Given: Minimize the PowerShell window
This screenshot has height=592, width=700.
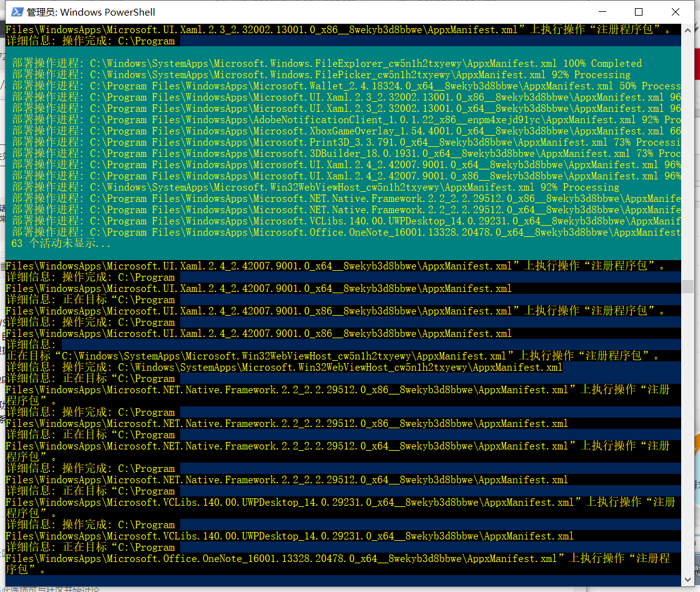Looking at the screenshot, I should (x=602, y=12).
